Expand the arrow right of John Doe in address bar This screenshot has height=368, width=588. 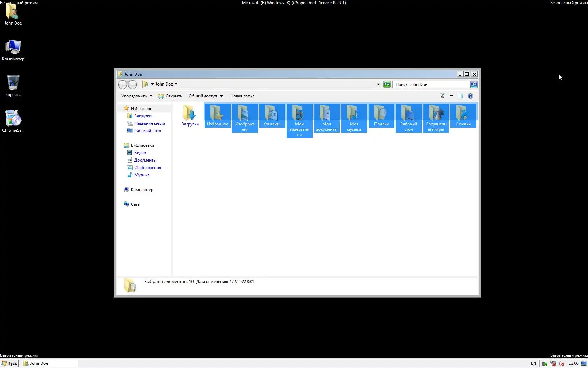[x=176, y=84]
